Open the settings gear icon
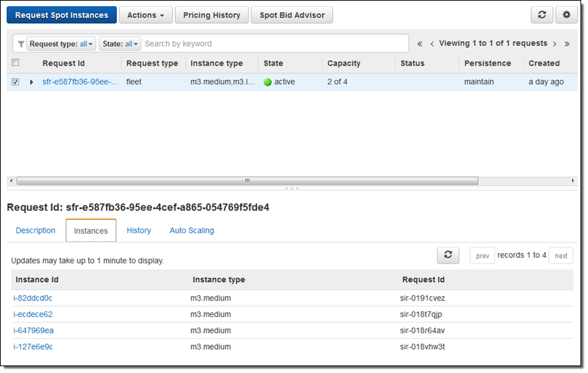Screen dimensions: 588x373 pyautogui.click(x=566, y=15)
